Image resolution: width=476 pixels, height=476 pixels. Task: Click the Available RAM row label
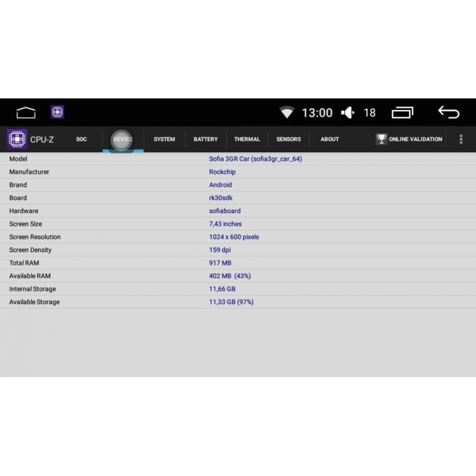click(30, 276)
